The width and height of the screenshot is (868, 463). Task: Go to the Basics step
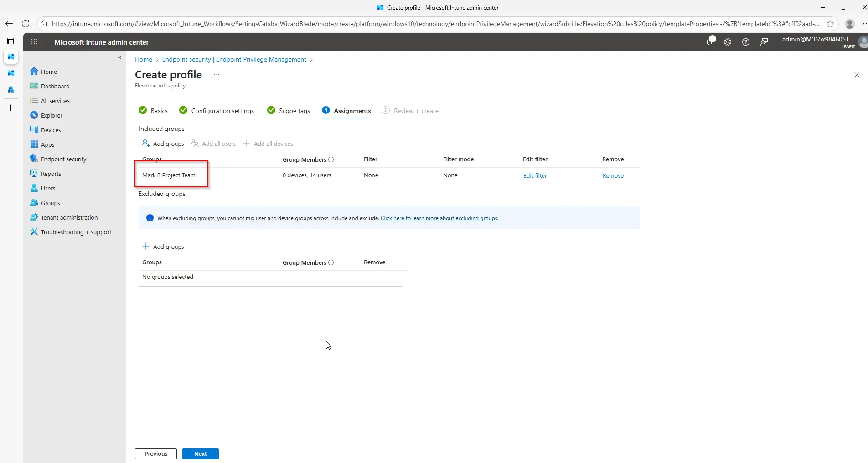[153, 111]
